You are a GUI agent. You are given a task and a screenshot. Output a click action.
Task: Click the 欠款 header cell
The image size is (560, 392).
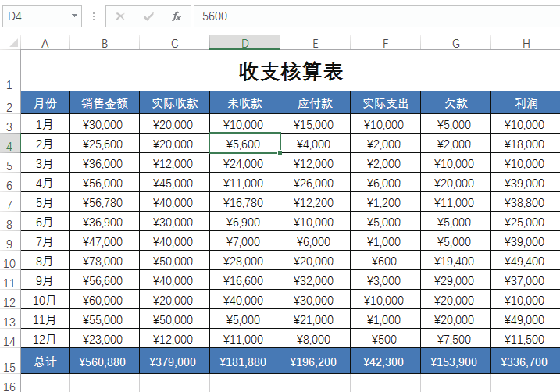pos(456,103)
